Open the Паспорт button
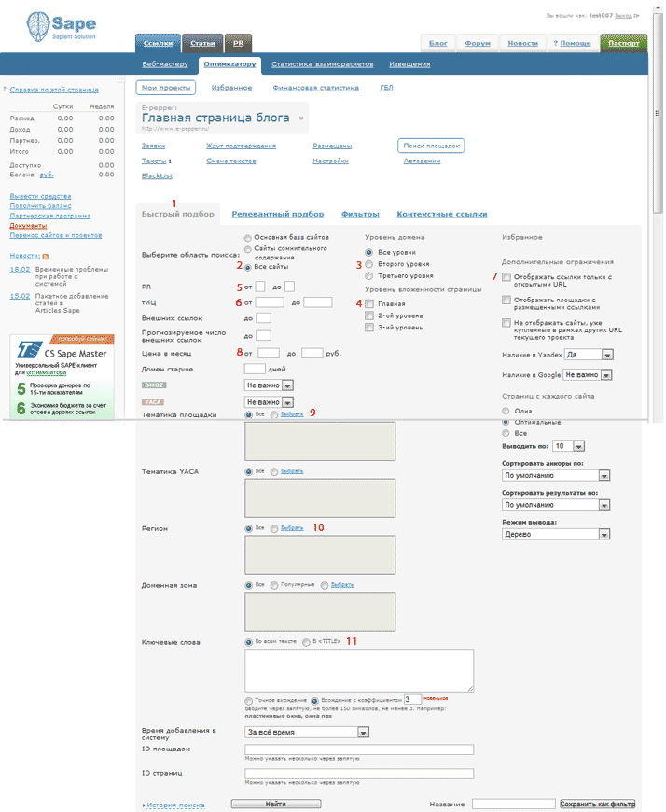 point(624,44)
